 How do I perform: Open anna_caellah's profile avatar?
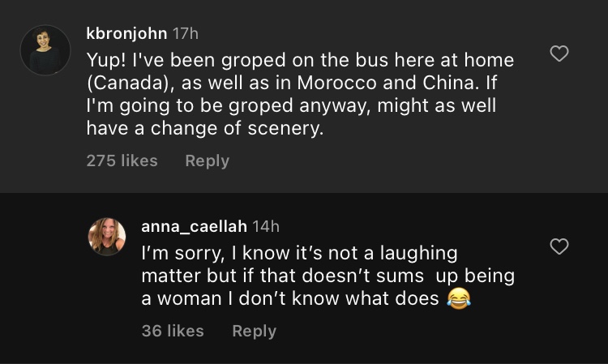[x=107, y=237]
